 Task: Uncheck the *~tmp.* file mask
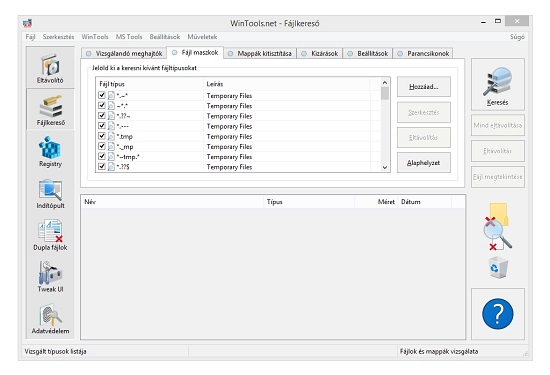(x=102, y=156)
